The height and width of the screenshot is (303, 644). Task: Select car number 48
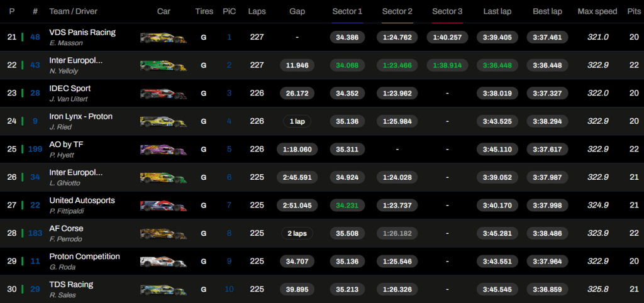tap(35, 37)
